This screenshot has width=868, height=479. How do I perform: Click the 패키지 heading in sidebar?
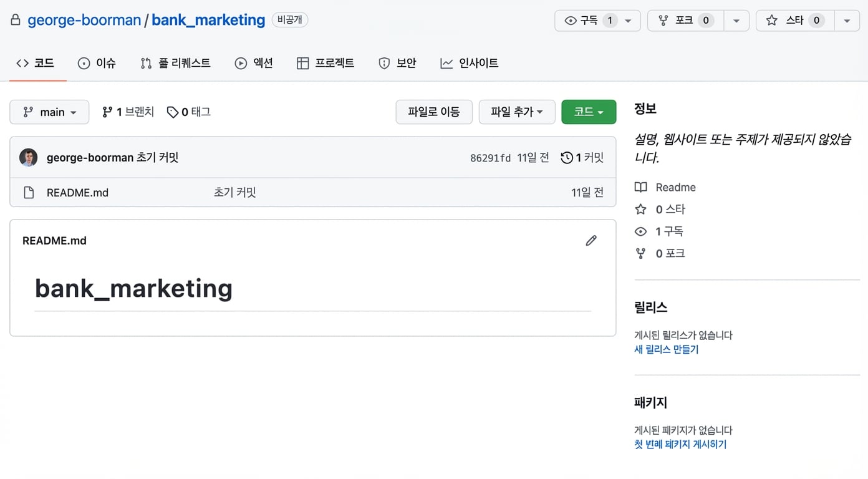[x=651, y=402]
